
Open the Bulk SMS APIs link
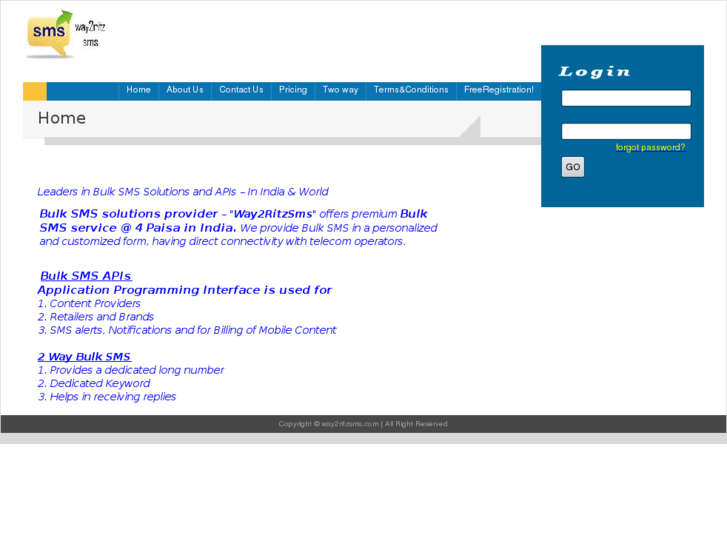pyautogui.click(x=86, y=276)
